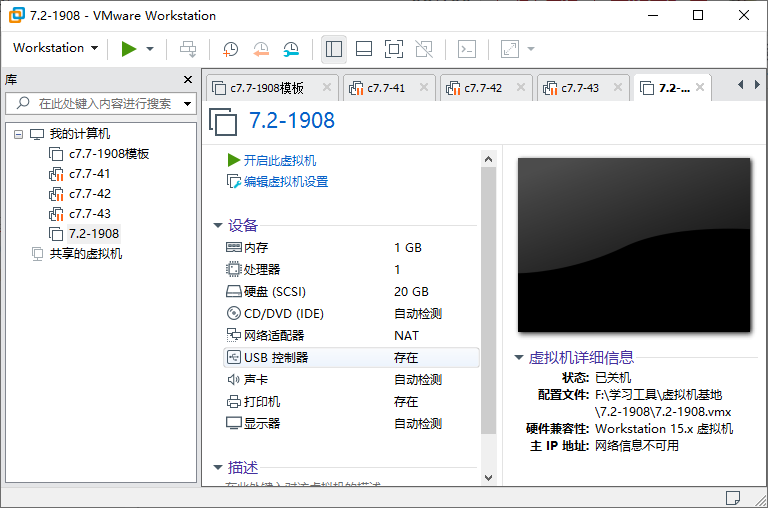Select c7.7-43 in the library tree
This screenshot has height=508, width=768.
(90, 214)
